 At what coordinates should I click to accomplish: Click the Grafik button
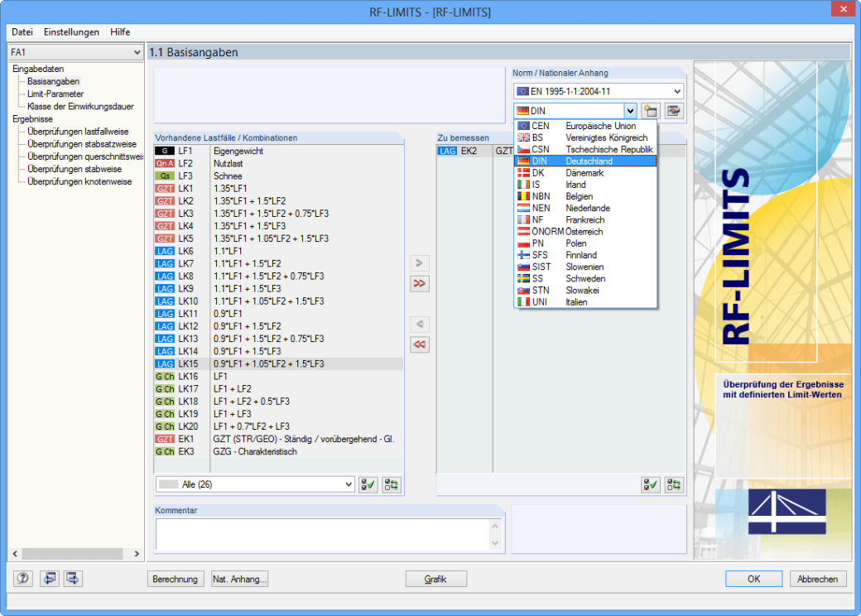[436, 579]
